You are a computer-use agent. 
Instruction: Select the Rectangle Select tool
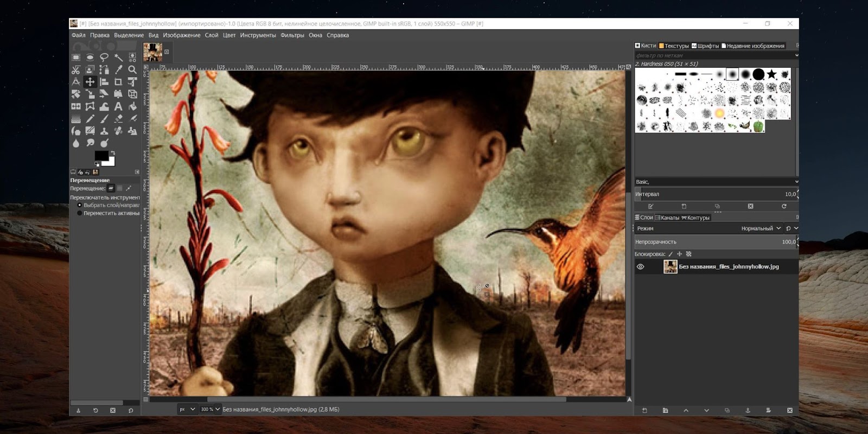(x=76, y=57)
